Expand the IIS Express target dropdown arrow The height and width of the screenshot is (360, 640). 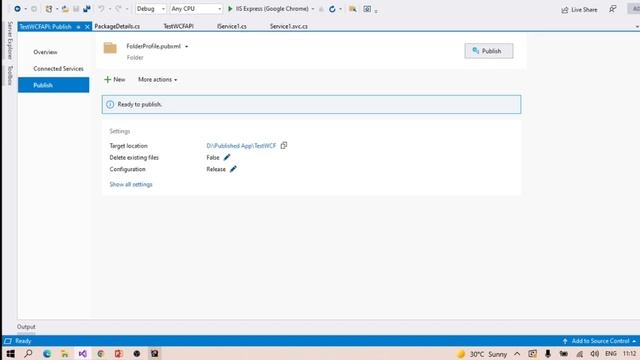click(x=313, y=9)
